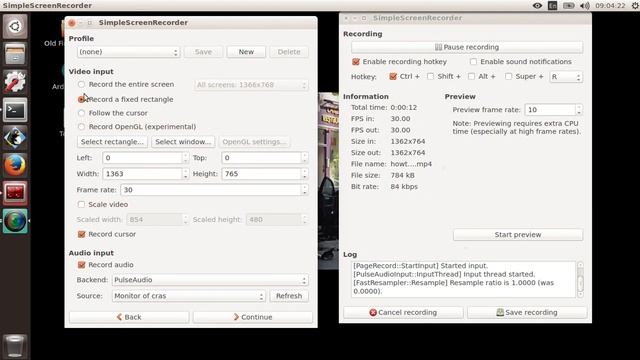Click the clock showing 09:04:22
640x360 pixels.
(610, 5)
